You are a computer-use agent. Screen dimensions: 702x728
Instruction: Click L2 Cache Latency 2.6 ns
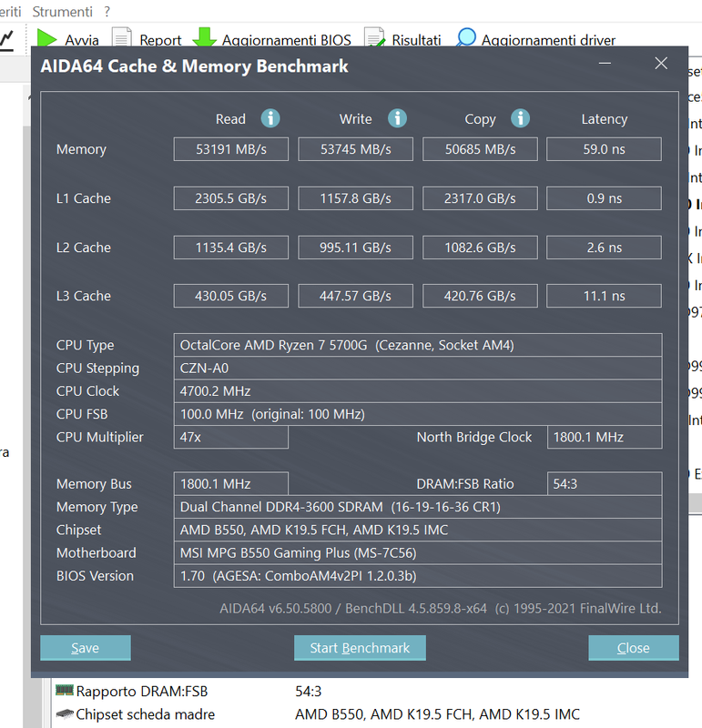[604, 248]
